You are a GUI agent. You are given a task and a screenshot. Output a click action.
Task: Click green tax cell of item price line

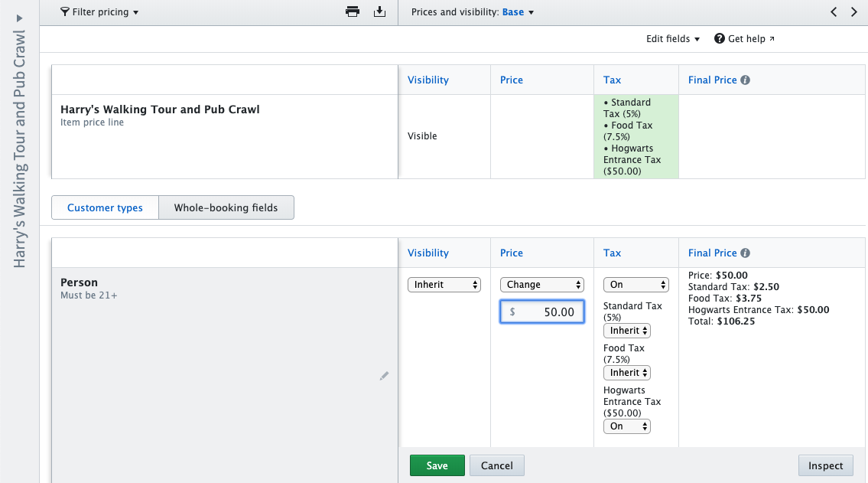636,136
